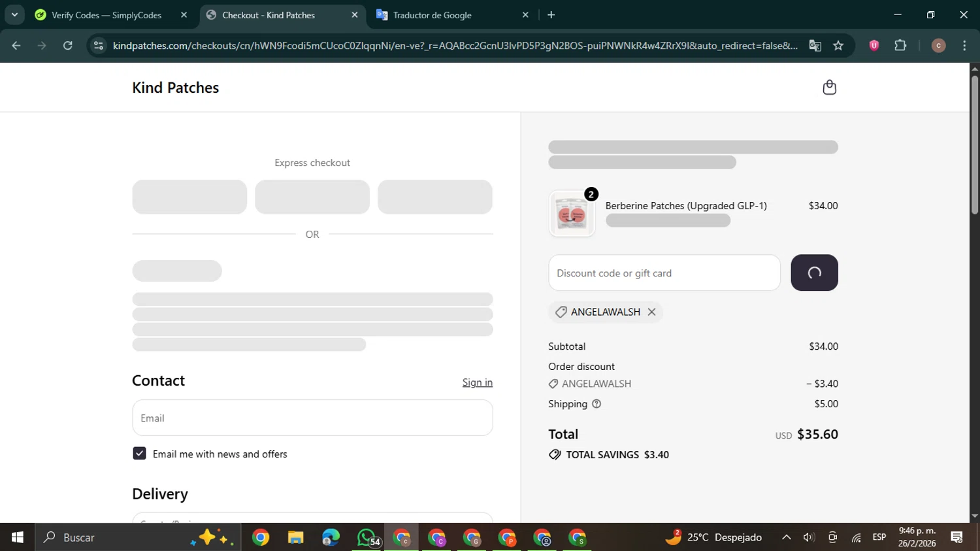Viewport: 980px width, 551px height.
Task: Focus the Discount code or gift card field
Action: 664,273
